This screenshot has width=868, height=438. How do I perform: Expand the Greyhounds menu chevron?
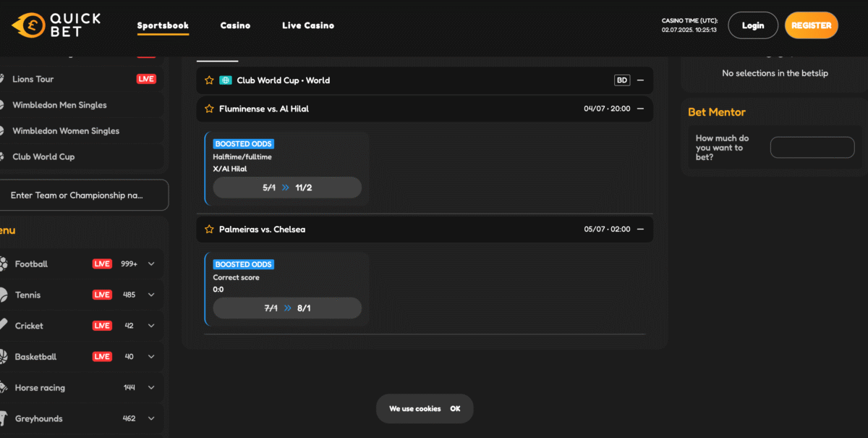pyautogui.click(x=151, y=418)
